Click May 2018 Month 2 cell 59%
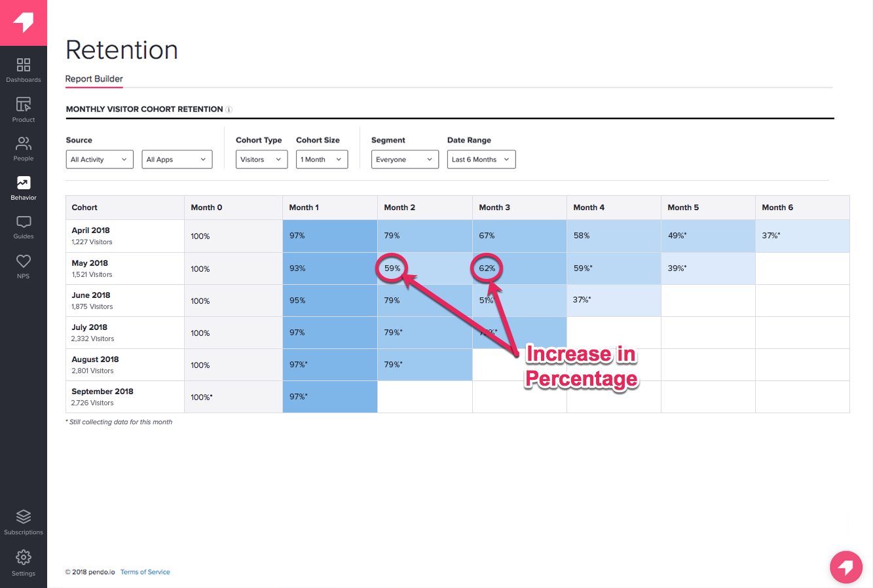The image size is (873, 588). [x=425, y=268]
